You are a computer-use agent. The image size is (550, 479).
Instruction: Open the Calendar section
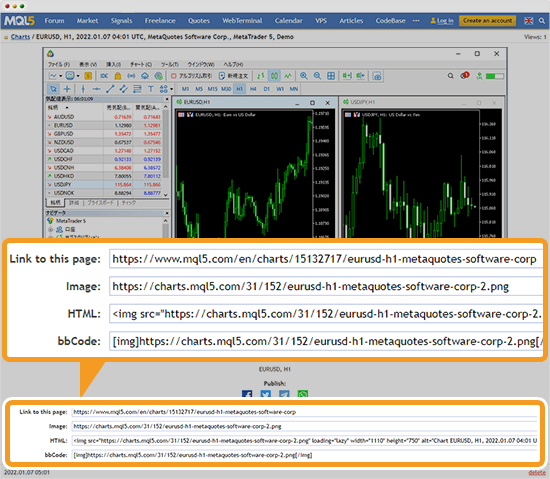point(288,21)
